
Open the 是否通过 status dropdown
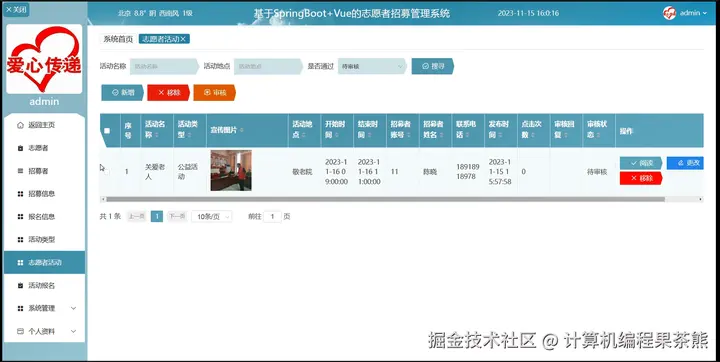pyautogui.click(x=372, y=66)
